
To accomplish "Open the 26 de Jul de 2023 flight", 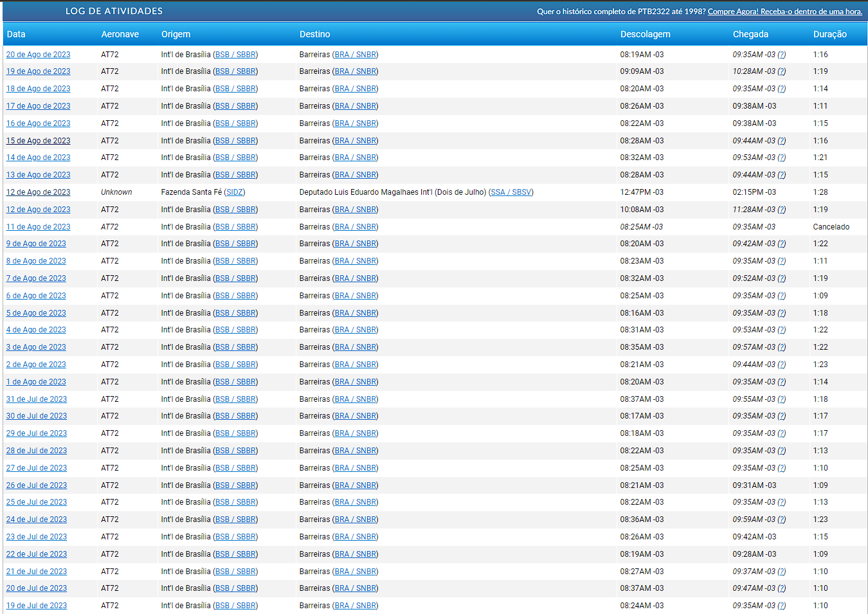I will 37,485.
